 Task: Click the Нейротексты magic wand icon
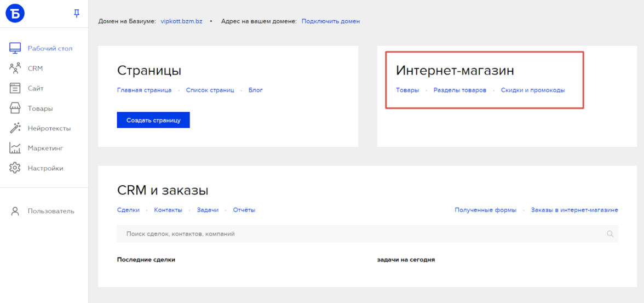pyautogui.click(x=15, y=128)
